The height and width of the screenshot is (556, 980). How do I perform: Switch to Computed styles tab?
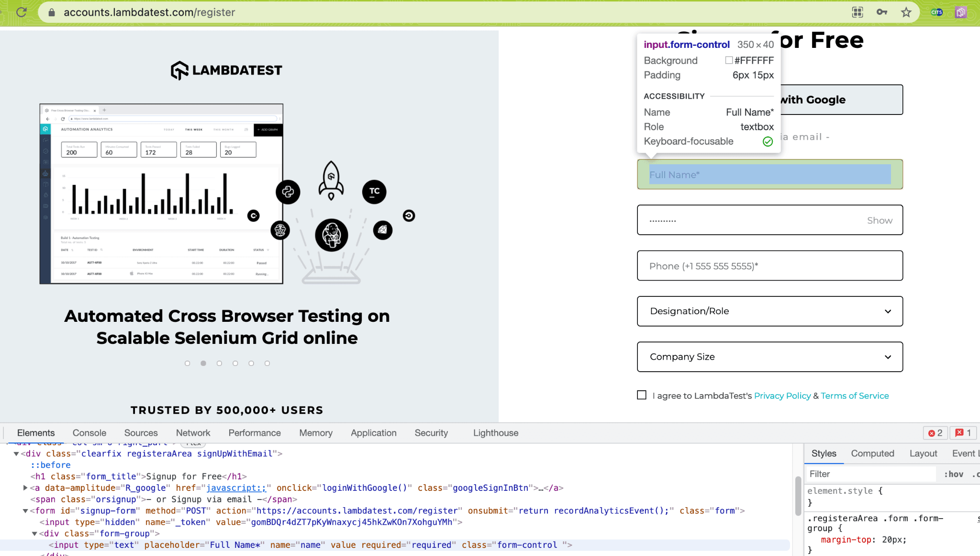point(872,454)
